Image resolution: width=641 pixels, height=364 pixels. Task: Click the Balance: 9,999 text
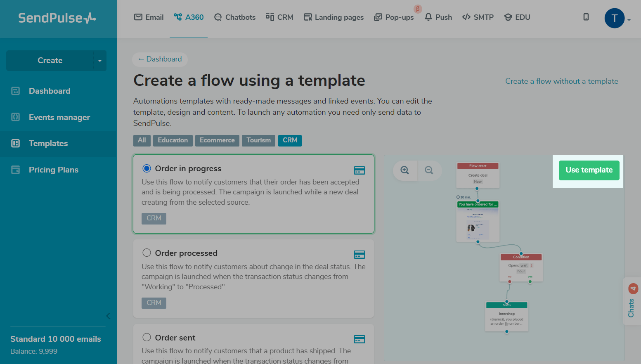(x=34, y=351)
